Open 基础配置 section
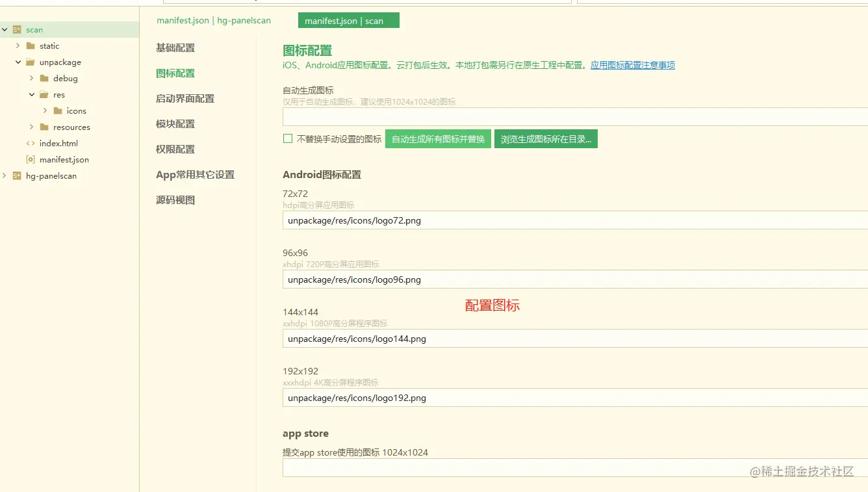 175,48
